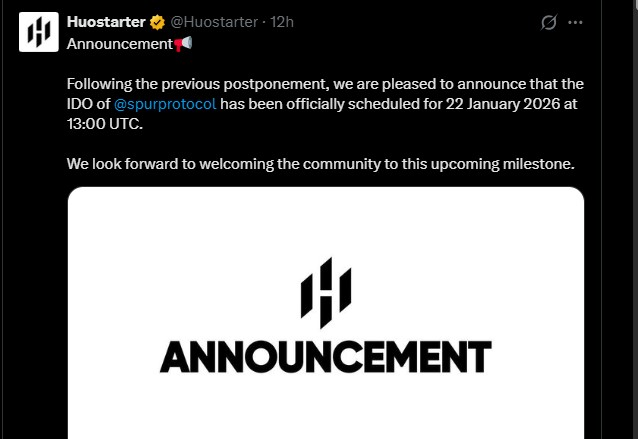Open the @spurprotocol mention link
638x439 pixels.
pyautogui.click(x=165, y=104)
